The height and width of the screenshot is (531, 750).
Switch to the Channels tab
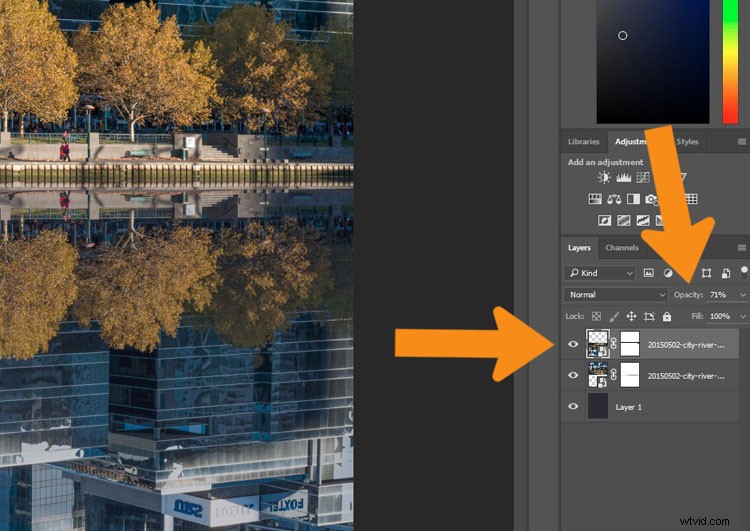point(622,248)
